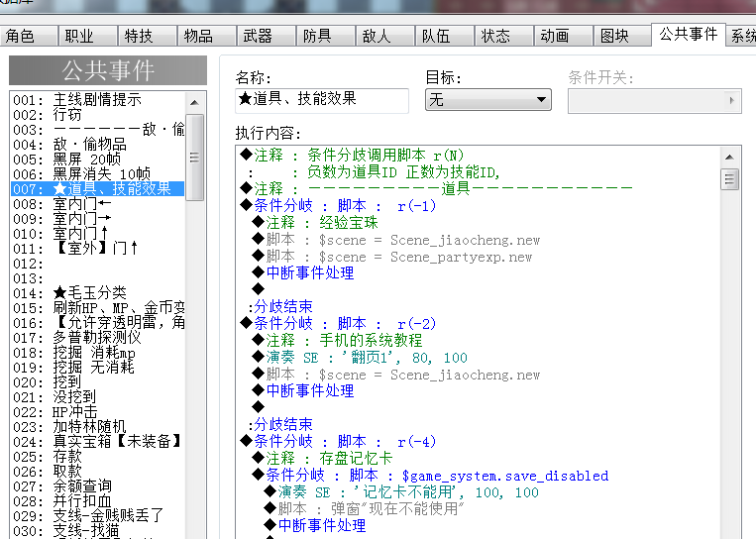Viewport: 756px width, 539px height.
Task: Select event 007: ★道具、技能效果
Action: [98, 189]
